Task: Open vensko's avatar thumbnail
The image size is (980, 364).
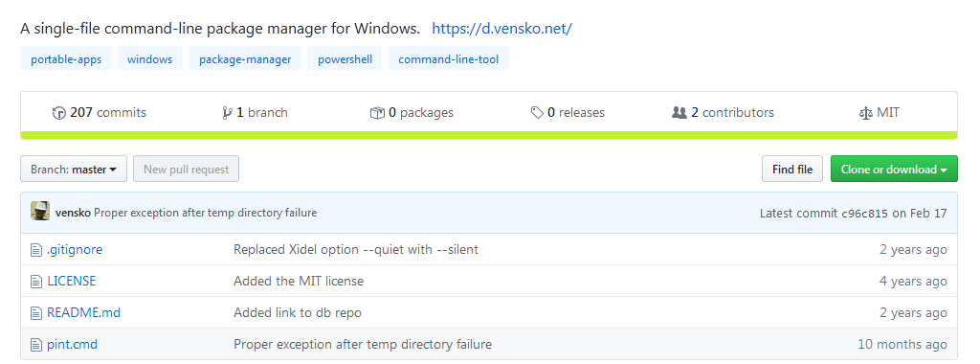Action: coord(40,212)
